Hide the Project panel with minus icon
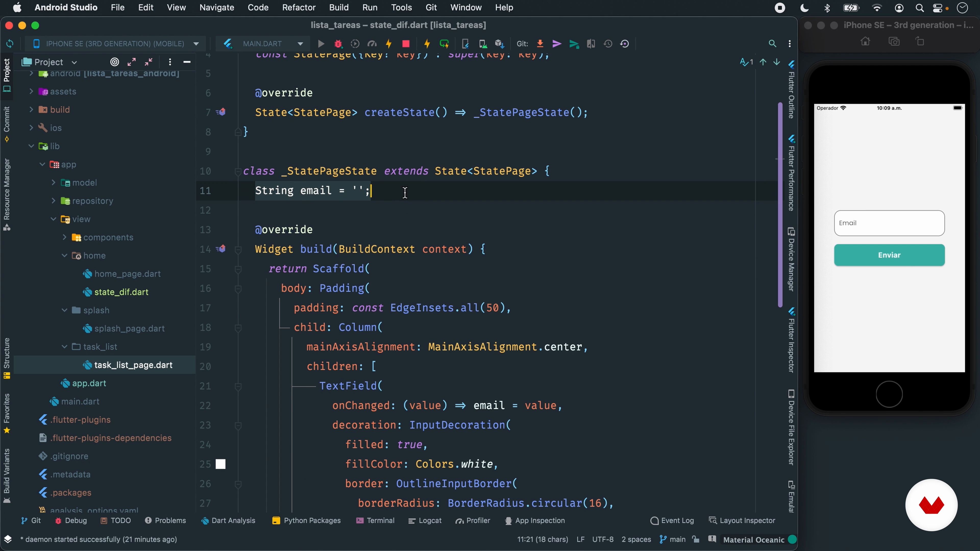This screenshot has height=551, width=980. point(187,61)
